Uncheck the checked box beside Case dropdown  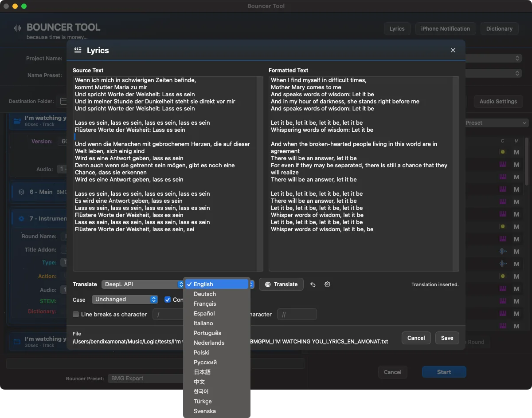click(168, 300)
